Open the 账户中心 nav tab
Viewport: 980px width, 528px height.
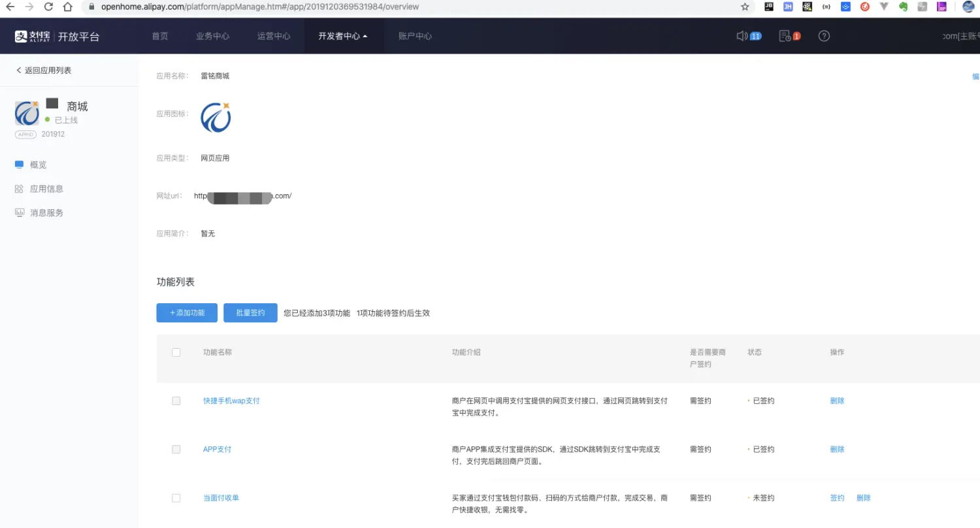point(415,36)
